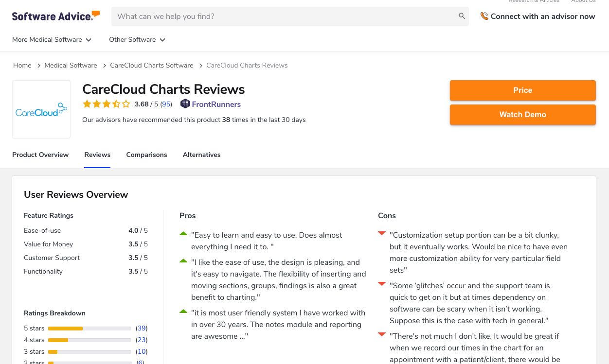Focus the 'What can we help you find?' search field
The image size is (609, 364).
tap(285, 17)
